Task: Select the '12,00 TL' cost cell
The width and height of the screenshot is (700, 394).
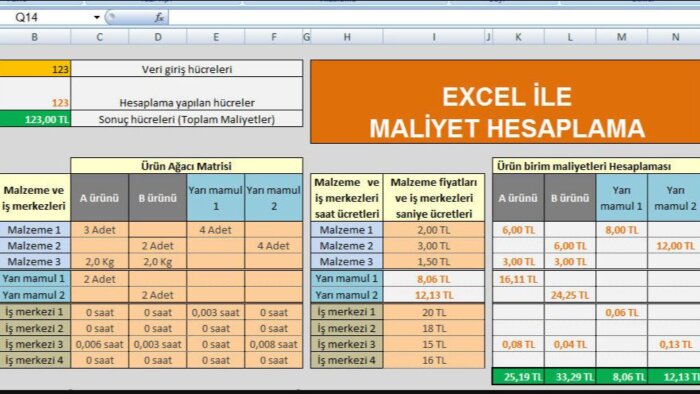Action: [674, 245]
